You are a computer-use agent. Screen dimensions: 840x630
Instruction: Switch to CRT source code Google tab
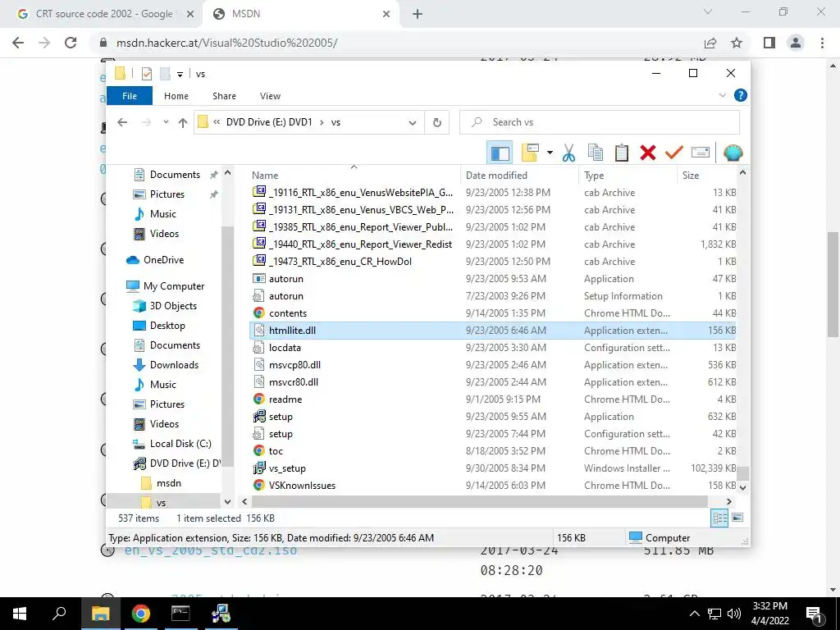tap(106, 14)
